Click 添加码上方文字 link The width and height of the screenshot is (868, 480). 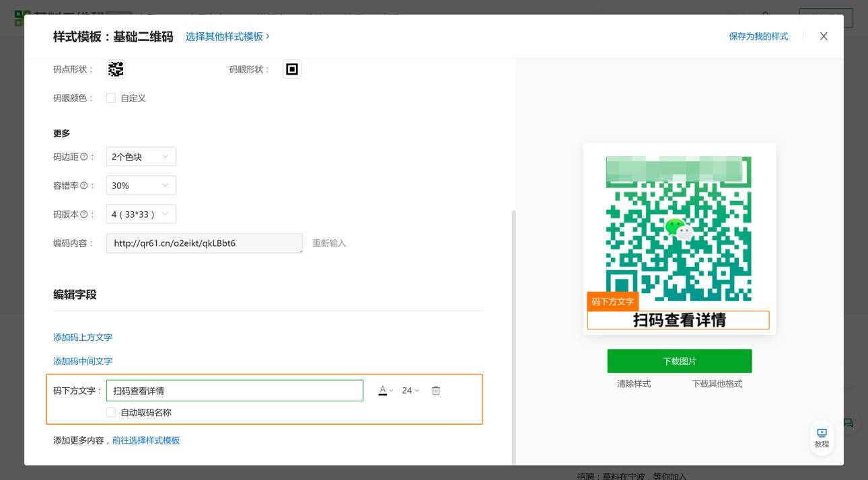coord(83,337)
